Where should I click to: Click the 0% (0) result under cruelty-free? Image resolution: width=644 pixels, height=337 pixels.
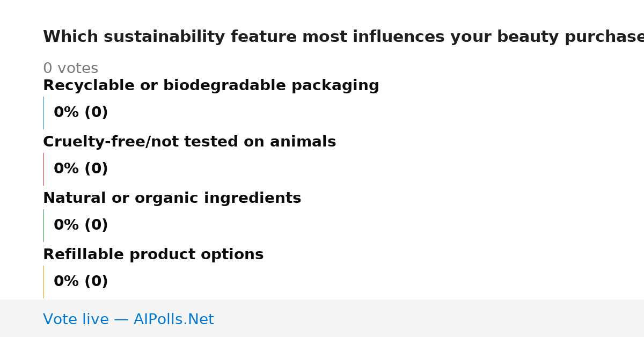[80, 169]
